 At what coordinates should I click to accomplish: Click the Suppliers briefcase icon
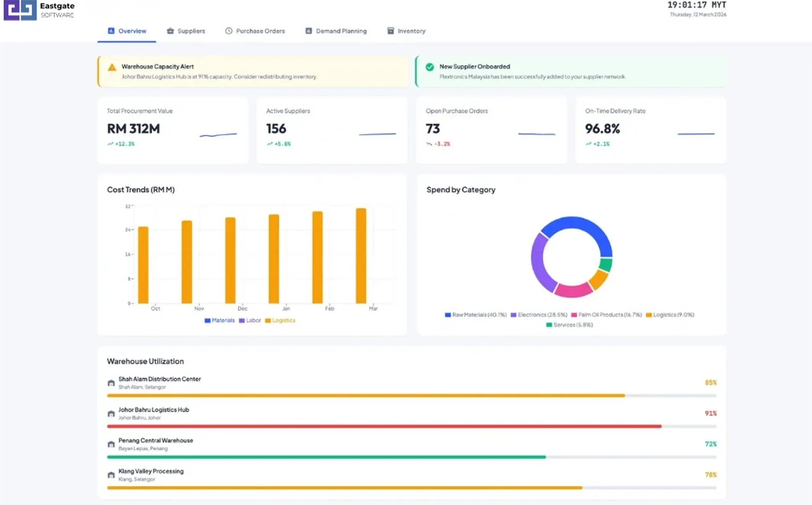[170, 31]
